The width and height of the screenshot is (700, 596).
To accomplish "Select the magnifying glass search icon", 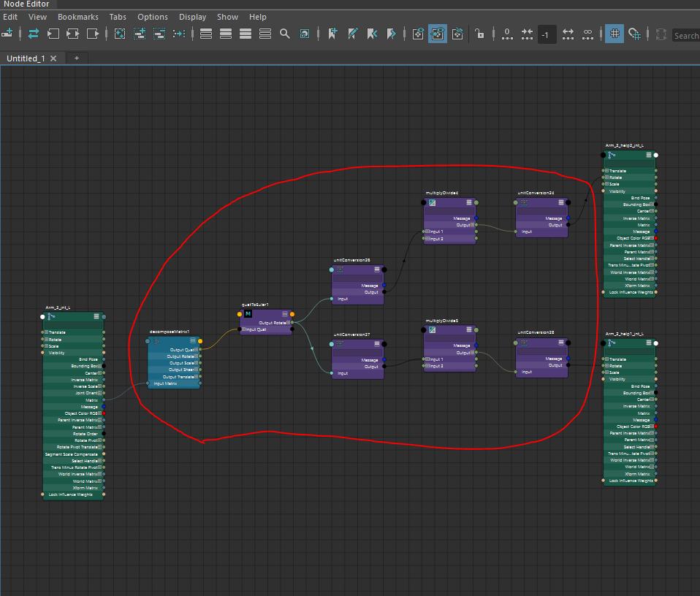I will (x=285, y=34).
